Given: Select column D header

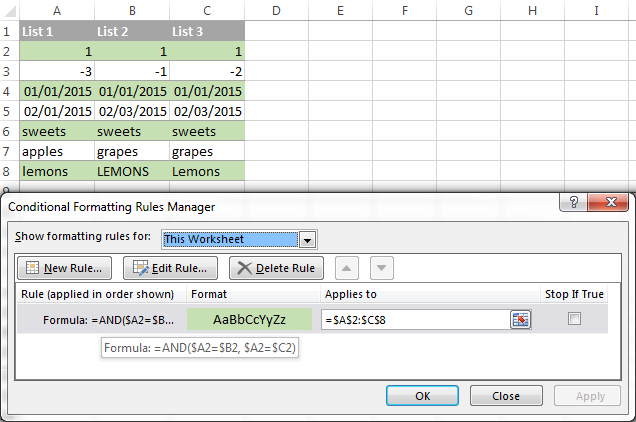Looking at the screenshot, I should [276, 11].
